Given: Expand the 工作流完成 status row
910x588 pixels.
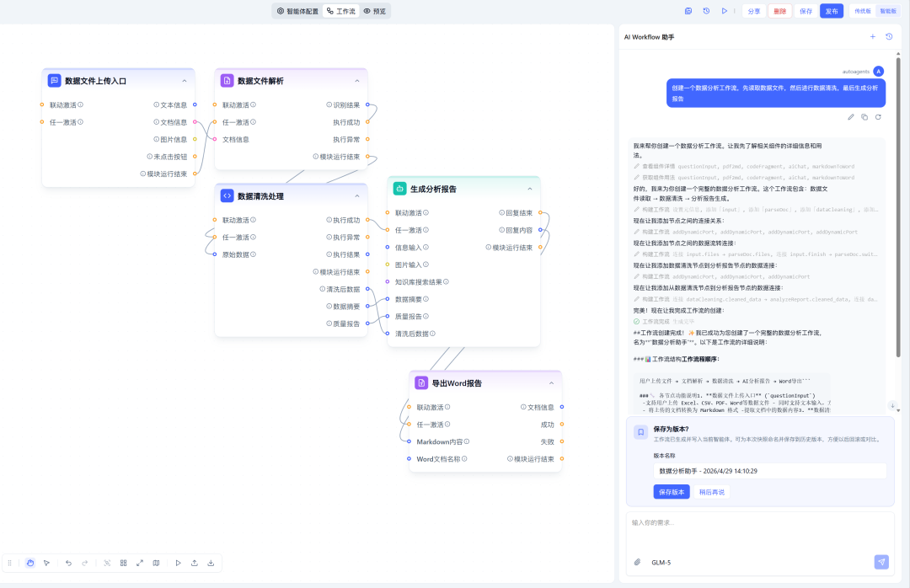Looking at the screenshot, I should 664,322.
